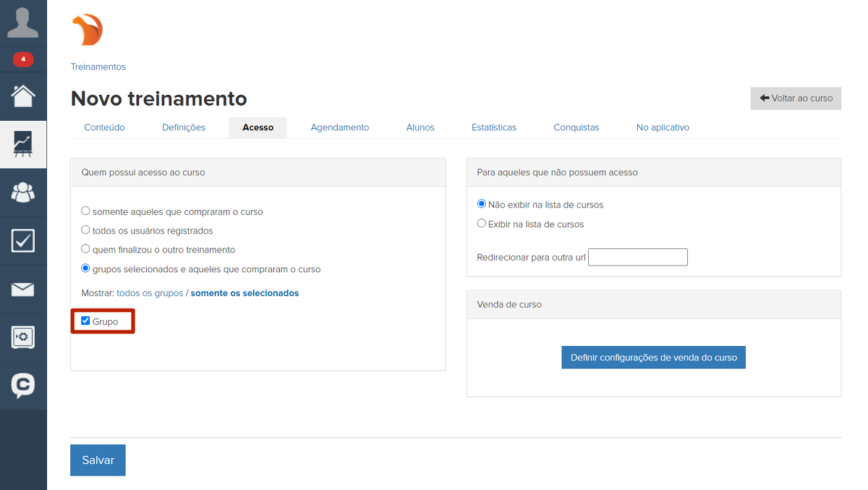Open the user profile avatar icon
This screenshot has height=490, width=868.
click(x=23, y=22)
